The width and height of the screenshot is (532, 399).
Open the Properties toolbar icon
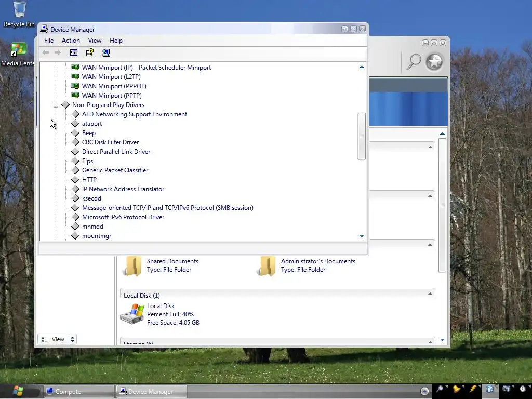89,52
